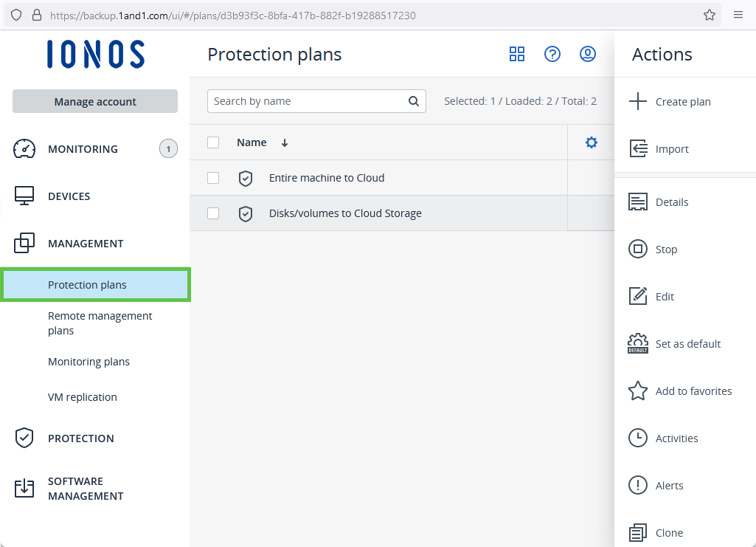The height and width of the screenshot is (547, 756).
Task: Check Disks/volumes to Cloud Storage checkbox
Action: pos(213,213)
